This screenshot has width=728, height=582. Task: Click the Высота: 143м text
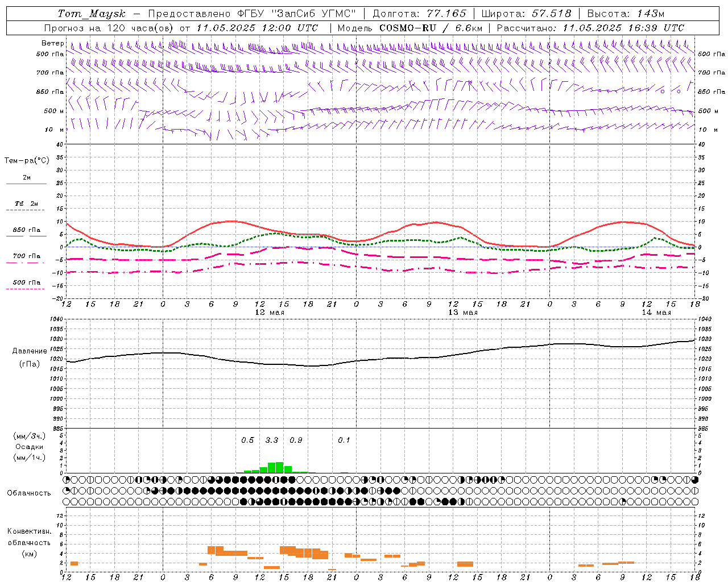[626, 14]
